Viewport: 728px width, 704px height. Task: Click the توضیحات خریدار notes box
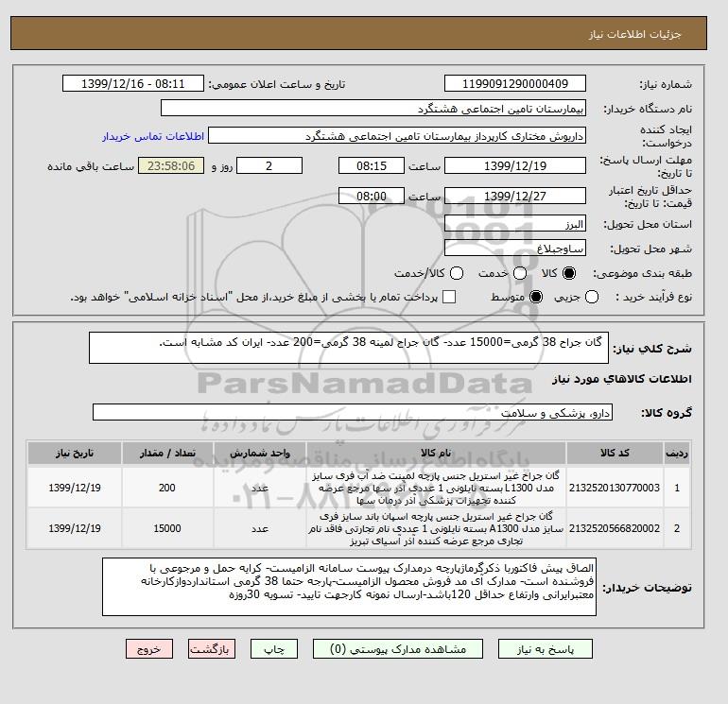[349, 587]
